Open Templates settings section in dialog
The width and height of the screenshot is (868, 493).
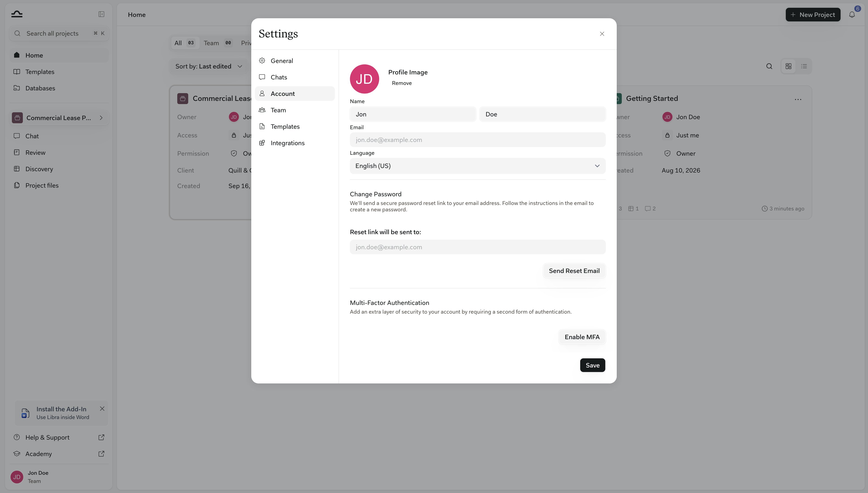coord(295,127)
